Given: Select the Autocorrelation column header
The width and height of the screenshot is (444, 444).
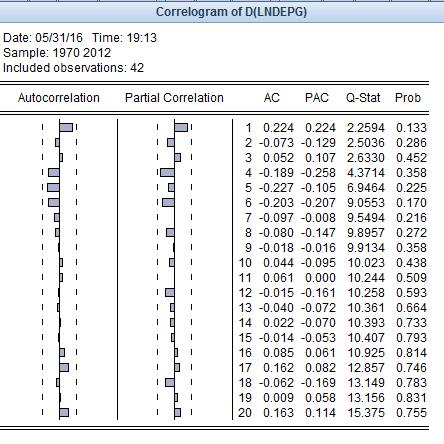Looking at the screenshot, I should point(59,98).
